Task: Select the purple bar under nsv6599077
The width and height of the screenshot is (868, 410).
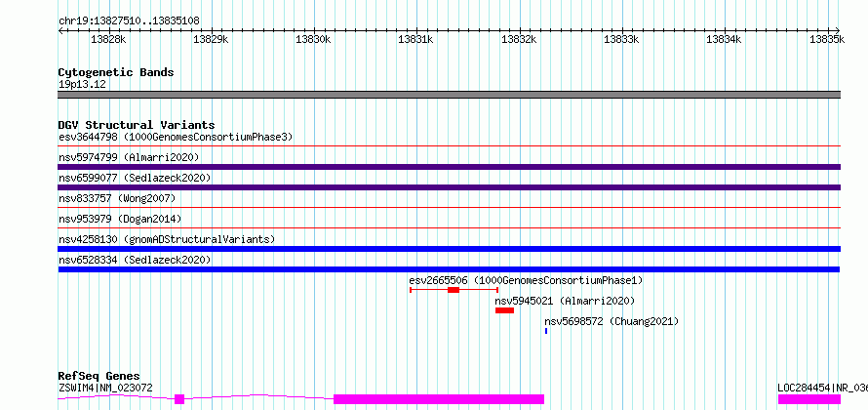Action: [x=449, y=187]
